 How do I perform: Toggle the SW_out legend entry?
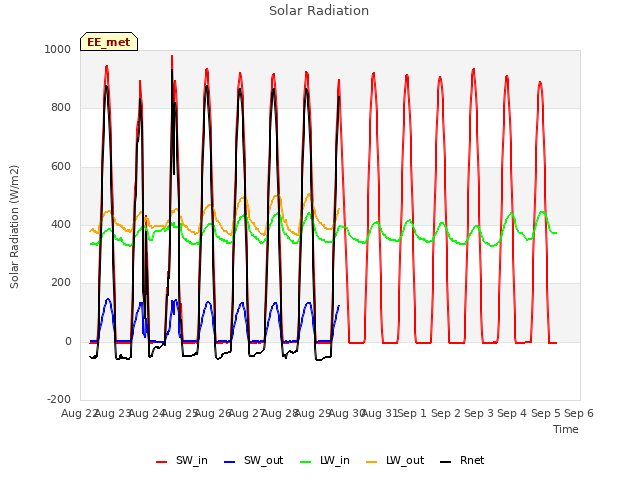point(253,461)
